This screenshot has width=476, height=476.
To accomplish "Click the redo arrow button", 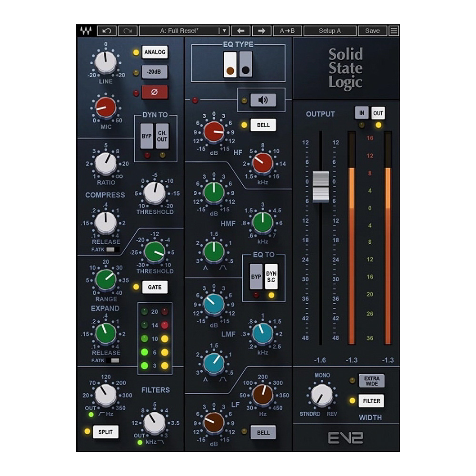I will click(128, 30).
